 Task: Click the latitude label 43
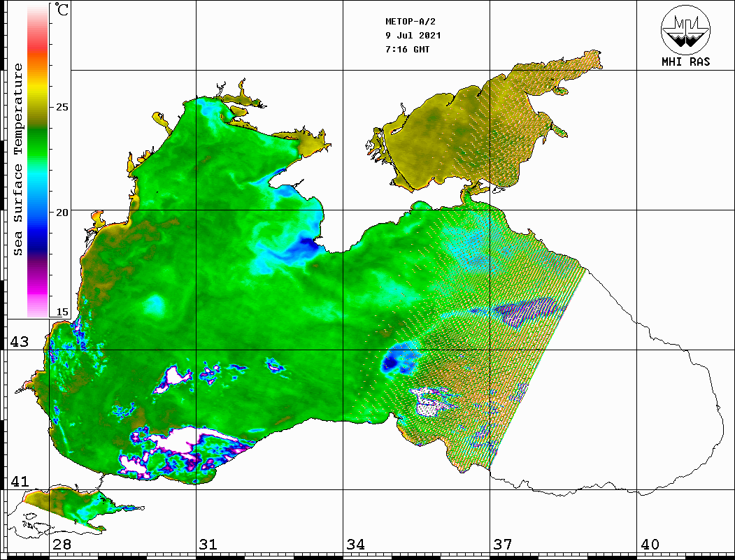pos(20,342)
